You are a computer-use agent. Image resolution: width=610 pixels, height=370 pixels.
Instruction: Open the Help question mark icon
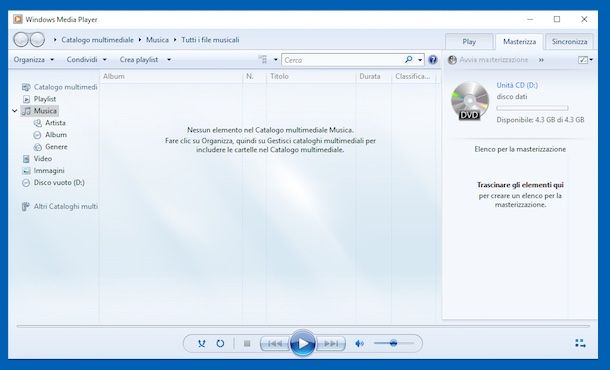[433, 60]
